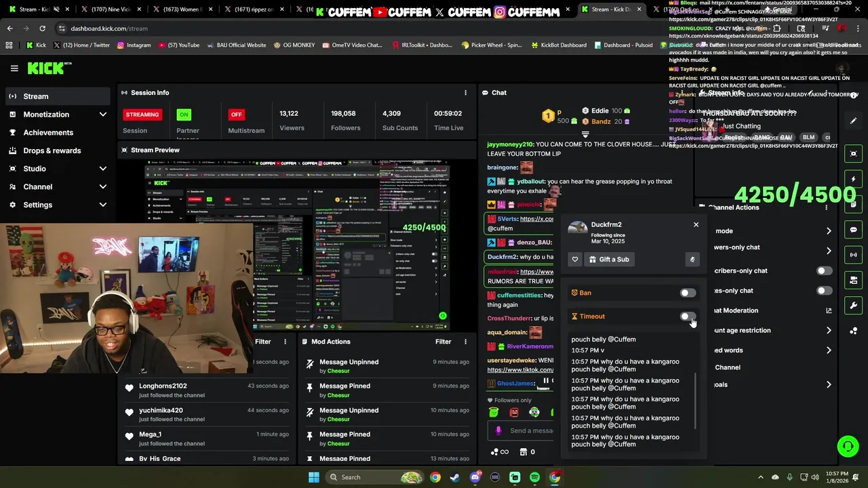Toggle the emotes-only chat switch

tap(824, 291)
